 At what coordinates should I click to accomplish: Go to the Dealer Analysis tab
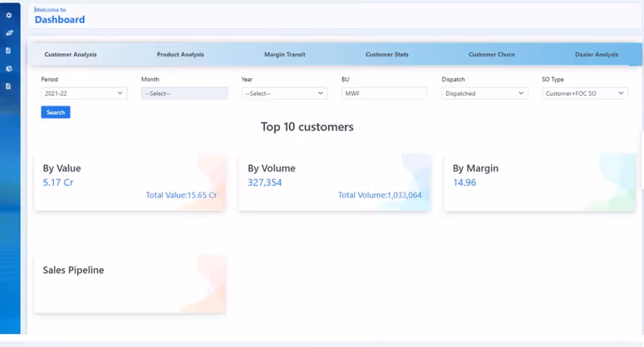point(597,54)
